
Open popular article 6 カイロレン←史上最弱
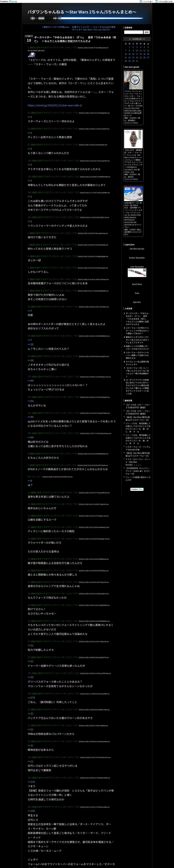click(x=137, y=363)
